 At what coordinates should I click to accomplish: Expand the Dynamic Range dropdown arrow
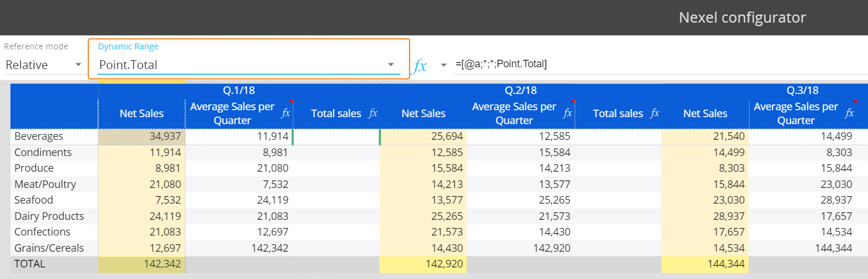tap(391, 64)
